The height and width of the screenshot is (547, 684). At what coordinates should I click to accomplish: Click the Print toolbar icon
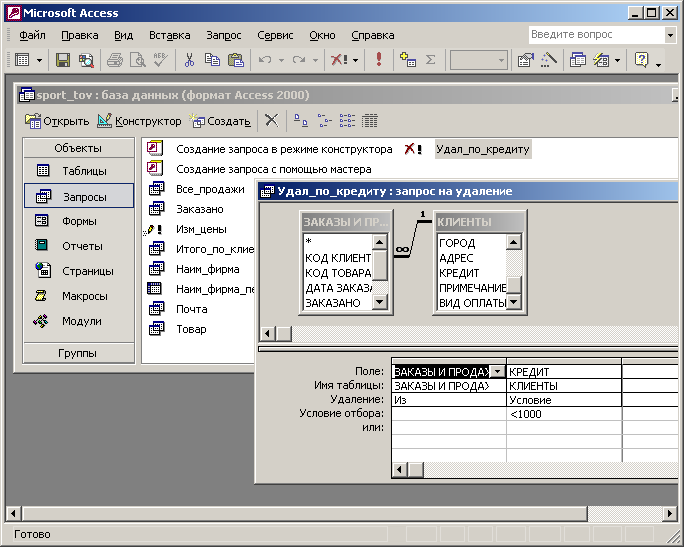click(x=115, y=60)
